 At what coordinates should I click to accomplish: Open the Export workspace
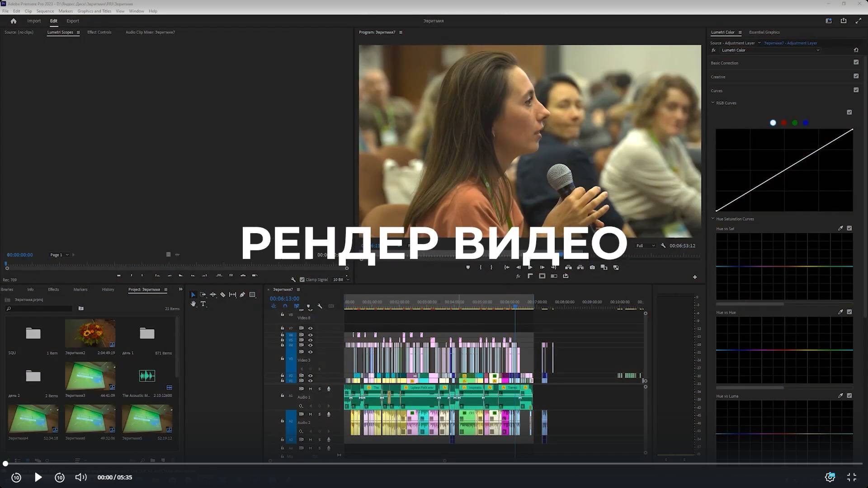[x=72, y=21]
